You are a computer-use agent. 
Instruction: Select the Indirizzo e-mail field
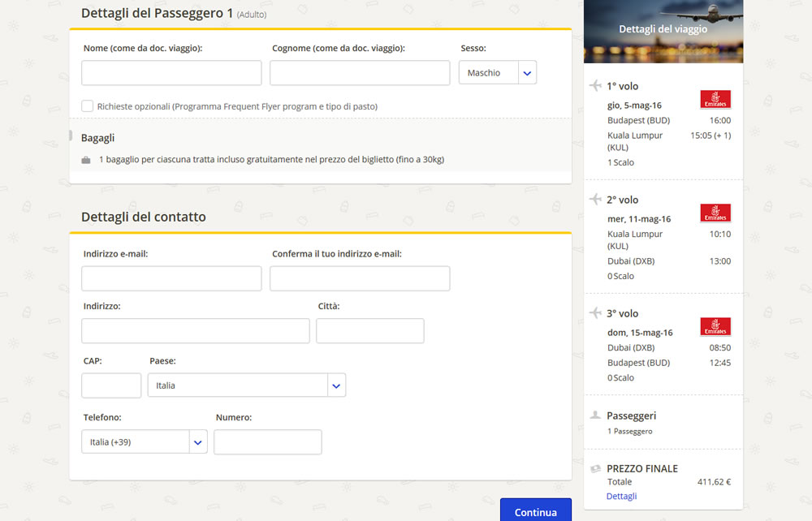[171, 278]
